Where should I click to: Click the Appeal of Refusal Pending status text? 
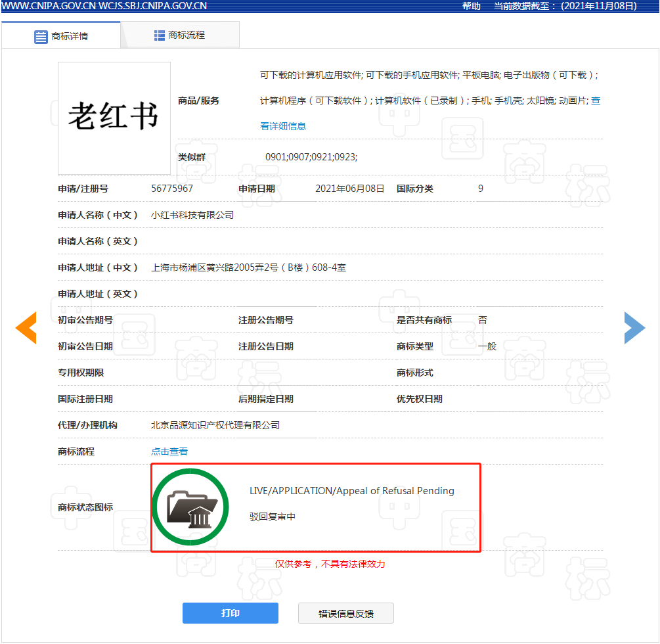pos(351,491)
